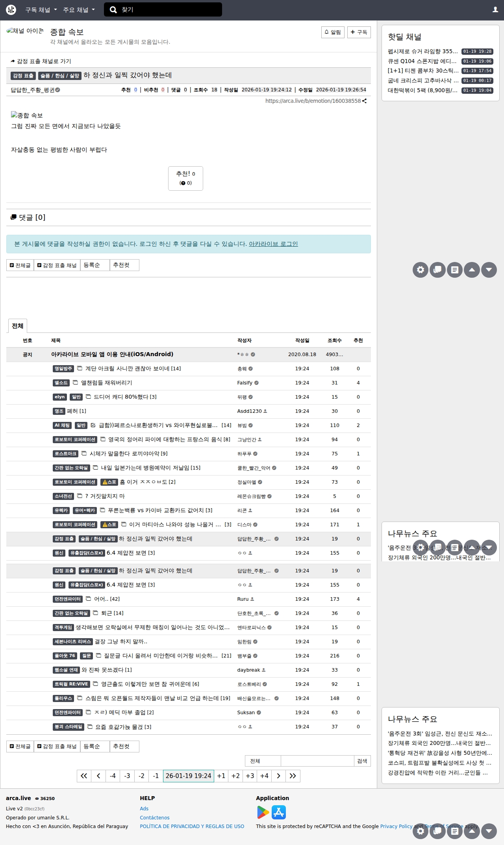The image size is (504, 845).
Task: Open the Contáctenos footer link
Action: point(155,817)
